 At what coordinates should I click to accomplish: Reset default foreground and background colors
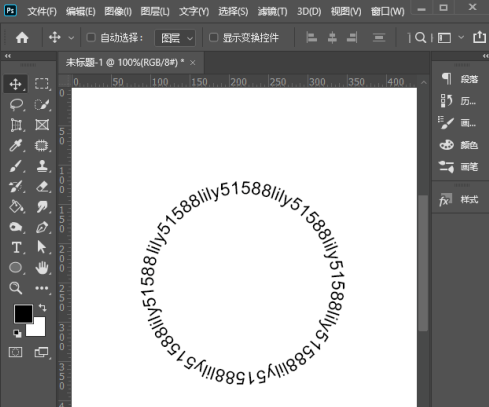pyautogui.click(x=17, y=333)
